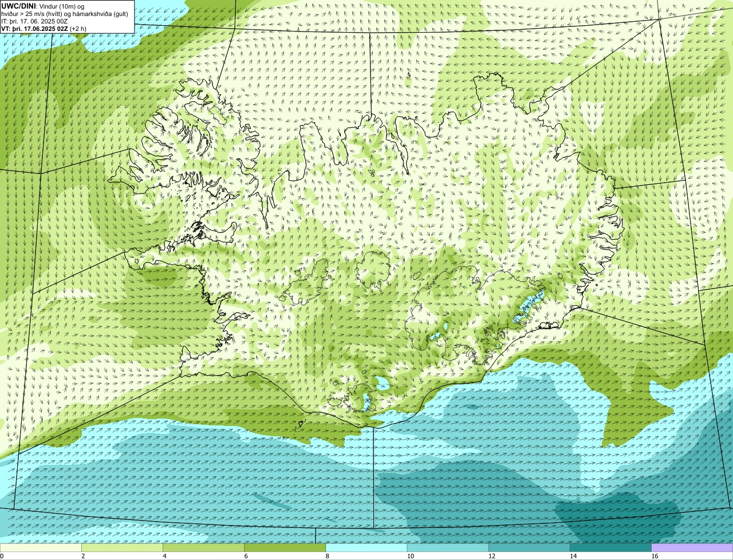The width and height of the screenshot is (733, 560).
Task: Click the pale yellow 0–2 m/s legend swatch
Action: coord(41,547)
